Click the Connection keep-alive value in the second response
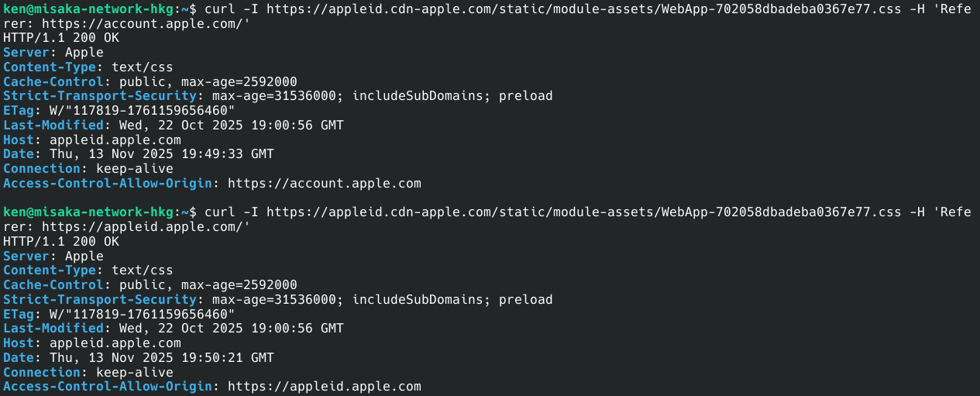 tap(134, 372)
